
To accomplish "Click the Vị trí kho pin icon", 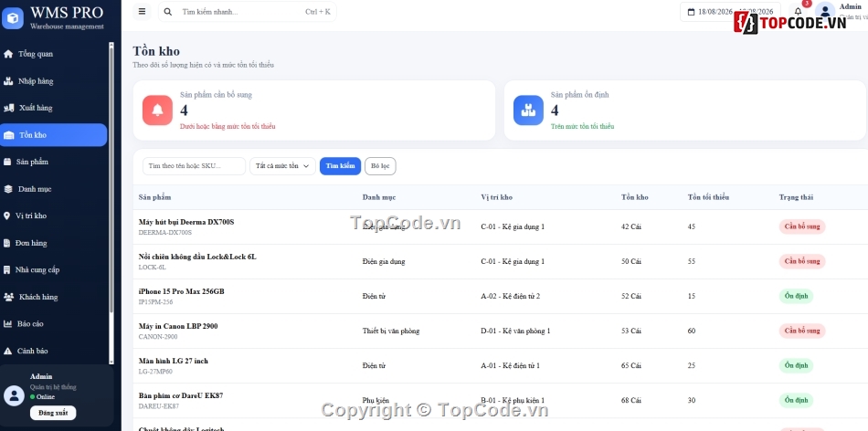I will 6,215.
